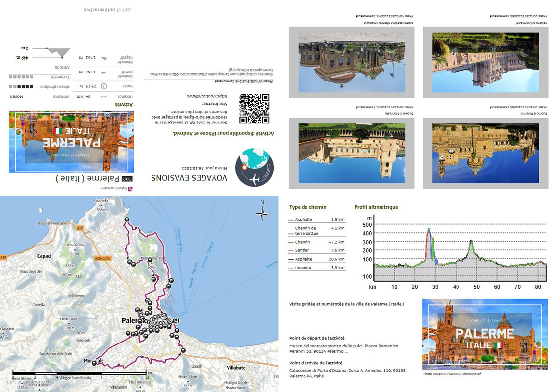Click the Italian flag on the upside-down cover
This screenshot has height=392, width=559.
tap(57, 131)
